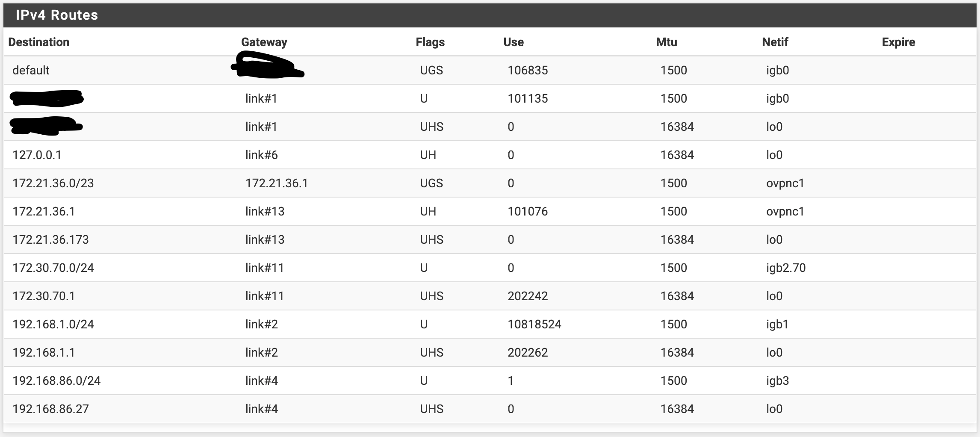The width and height of the screenshot is (980, 437).
Task: Click the 127.0.0.1 destination entry
Action: click(37, 155)
